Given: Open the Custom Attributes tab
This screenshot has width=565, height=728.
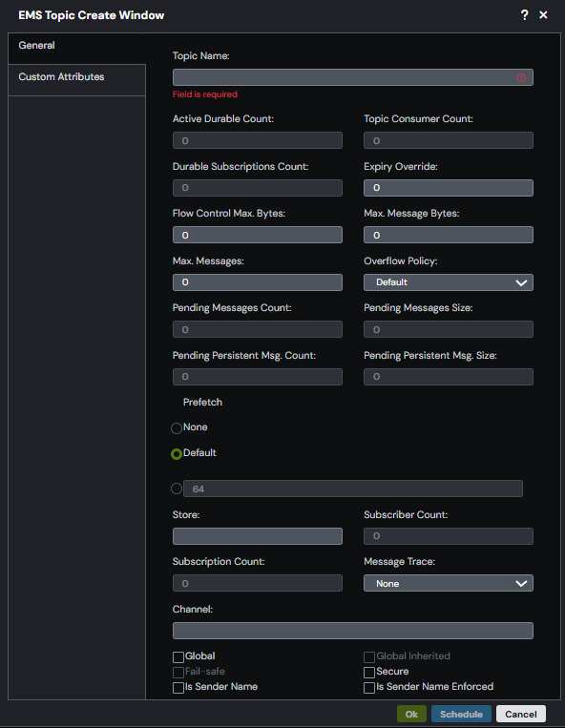Looking at the screenshot, I should tap(76, 80).
